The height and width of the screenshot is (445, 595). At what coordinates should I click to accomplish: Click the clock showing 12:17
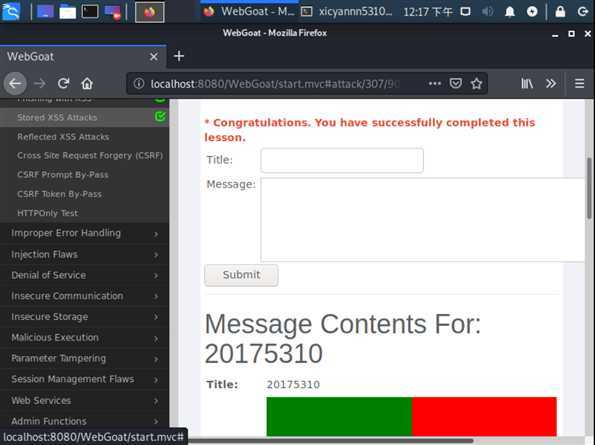pos(428,12)
